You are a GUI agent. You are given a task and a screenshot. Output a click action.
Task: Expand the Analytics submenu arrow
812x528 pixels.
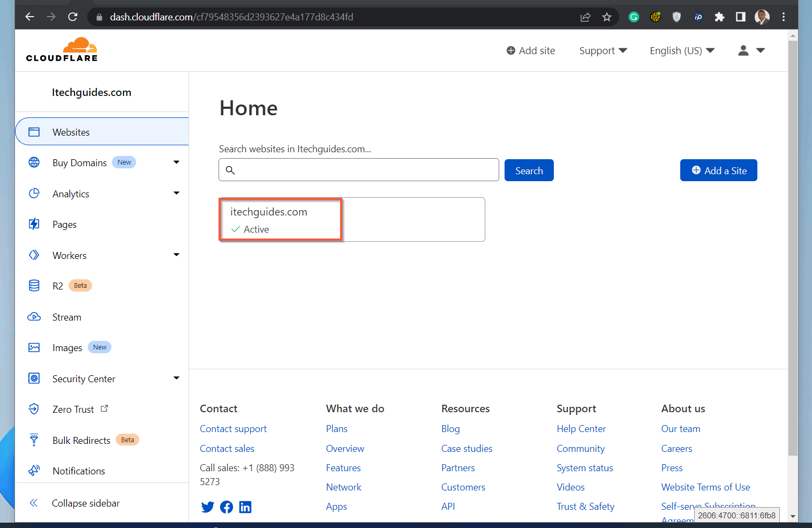(x=176, y=193)
